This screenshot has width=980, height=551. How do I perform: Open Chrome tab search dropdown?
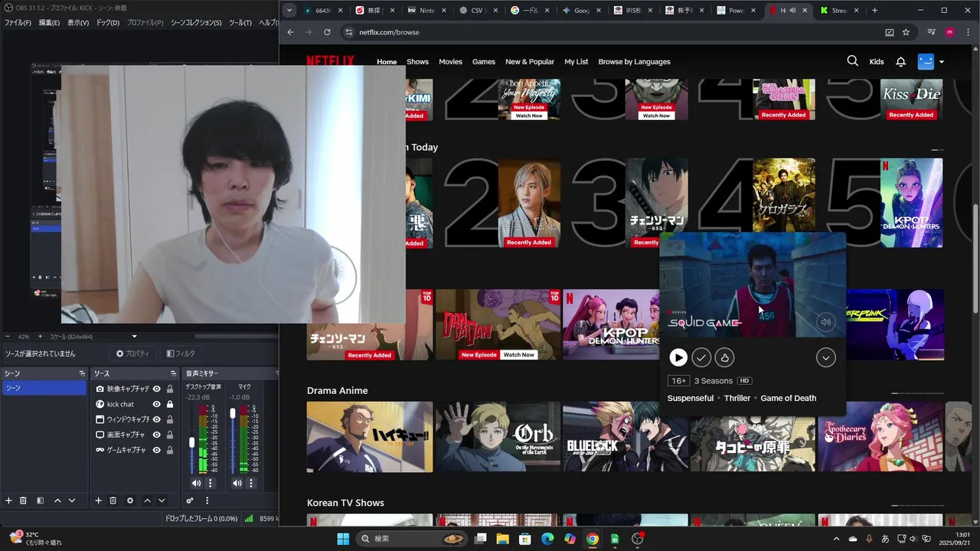click(x=289, y=11)
